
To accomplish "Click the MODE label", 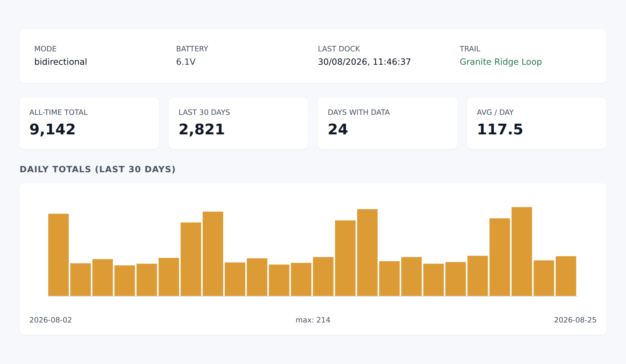I will click(x=45, y=49).
